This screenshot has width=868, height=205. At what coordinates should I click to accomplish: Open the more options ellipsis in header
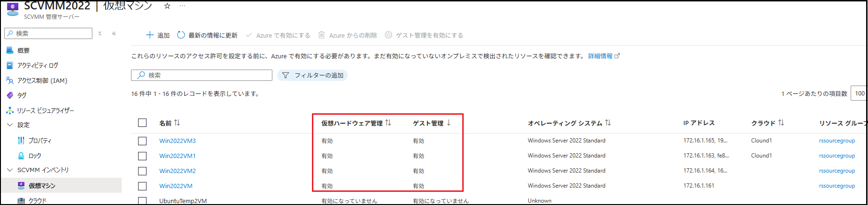(182, 6)
